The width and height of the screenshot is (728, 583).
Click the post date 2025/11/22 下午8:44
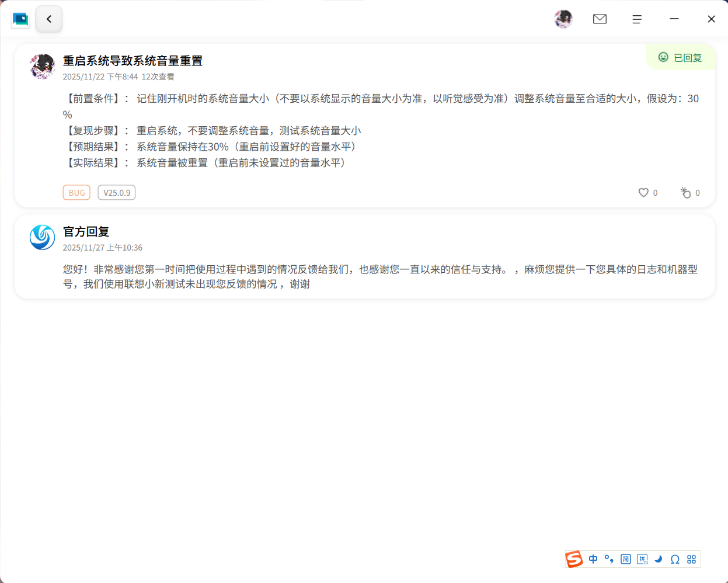point(100,77)
